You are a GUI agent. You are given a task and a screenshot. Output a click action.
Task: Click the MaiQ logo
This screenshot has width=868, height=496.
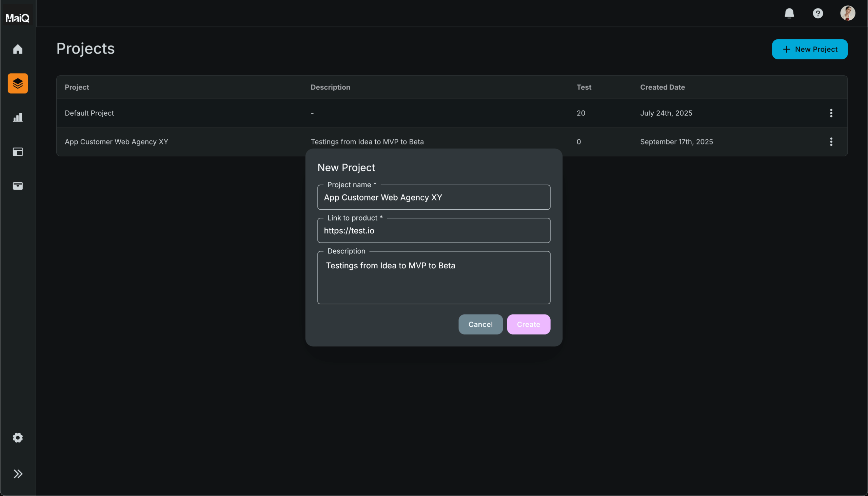[18, 17]
